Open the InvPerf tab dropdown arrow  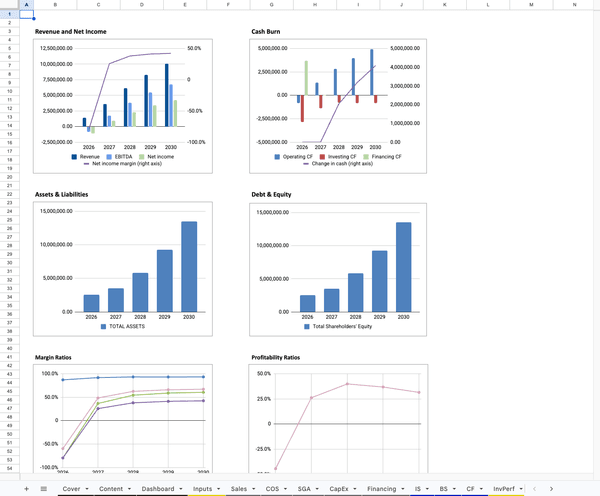(521, 488)
